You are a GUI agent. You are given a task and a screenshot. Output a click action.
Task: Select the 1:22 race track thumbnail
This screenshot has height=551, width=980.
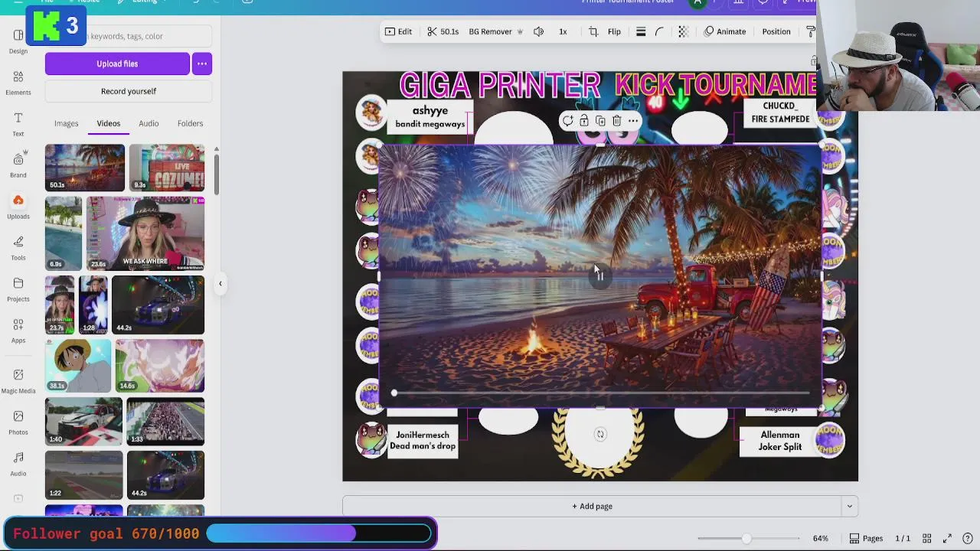tap(83, 475)
